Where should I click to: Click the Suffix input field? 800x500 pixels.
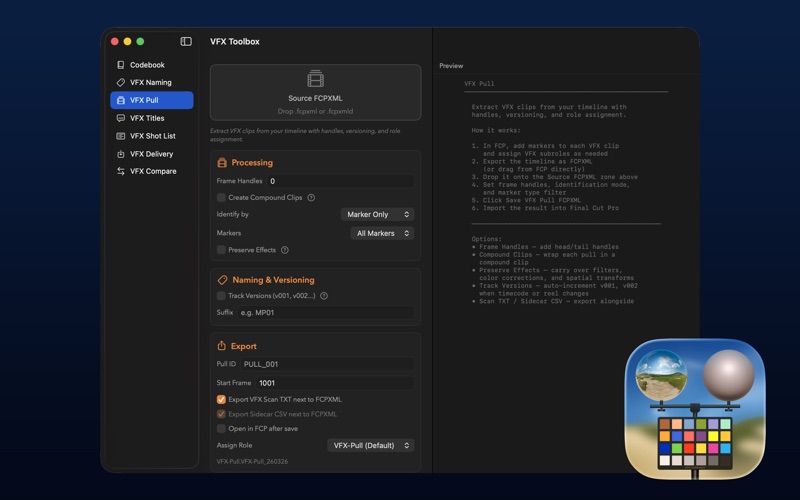(x=326, y=313)
